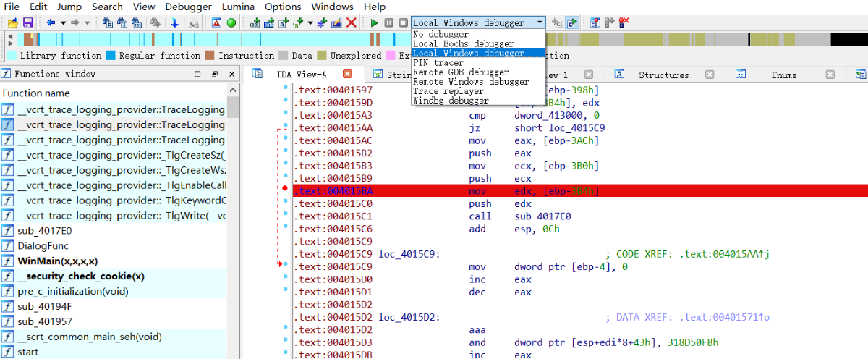
Task: Click the blue down arrow jump icon
Action: tap(174, 22)
